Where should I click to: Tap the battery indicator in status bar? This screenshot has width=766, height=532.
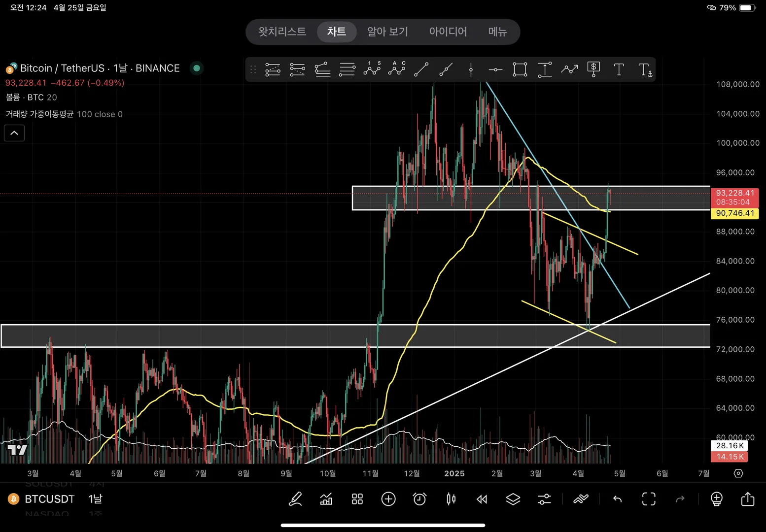[748, 8]
